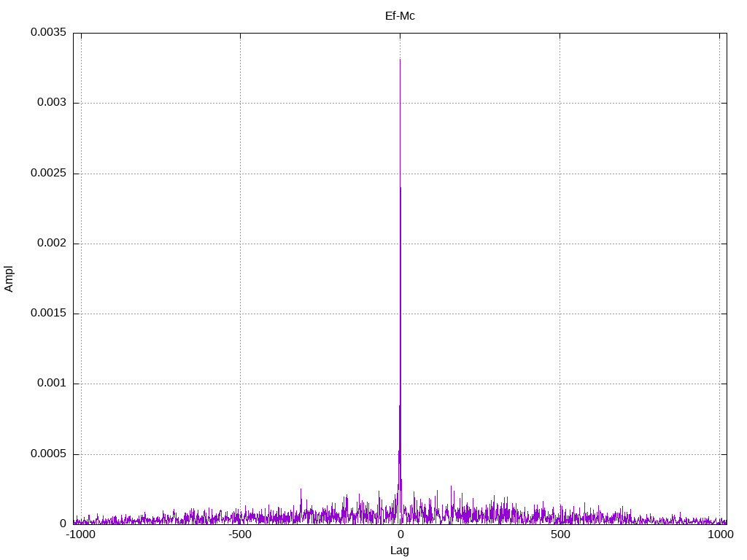Click the x-axis tick label -1000

point(80,534)
